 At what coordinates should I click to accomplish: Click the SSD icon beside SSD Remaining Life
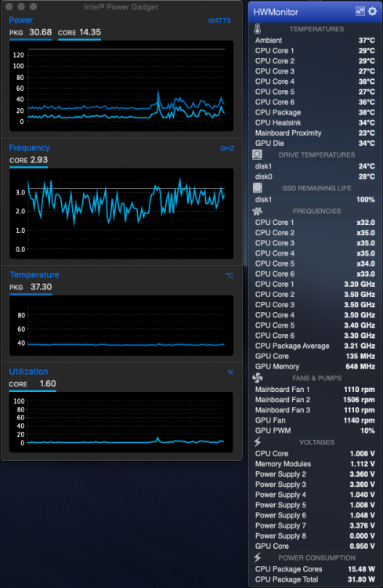tap(258, 188)
